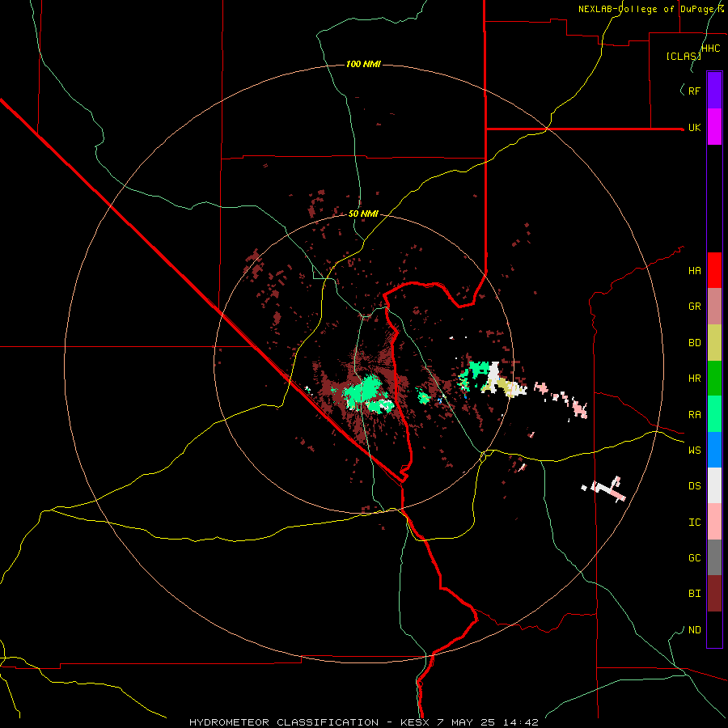Click the HHC product code label

(711, 49)
